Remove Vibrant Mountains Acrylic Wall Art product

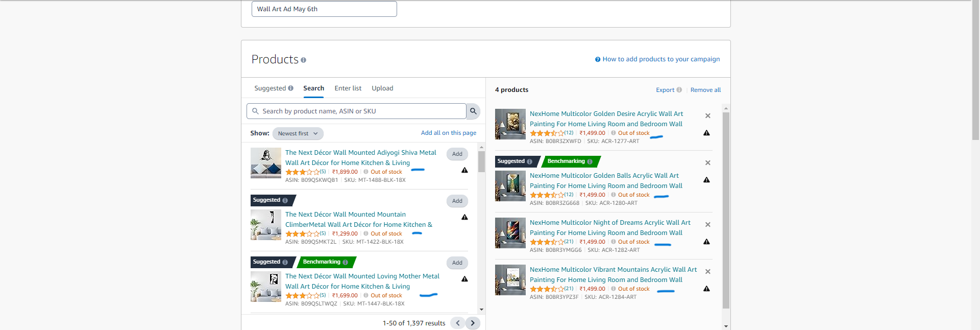tap(708, 272)
